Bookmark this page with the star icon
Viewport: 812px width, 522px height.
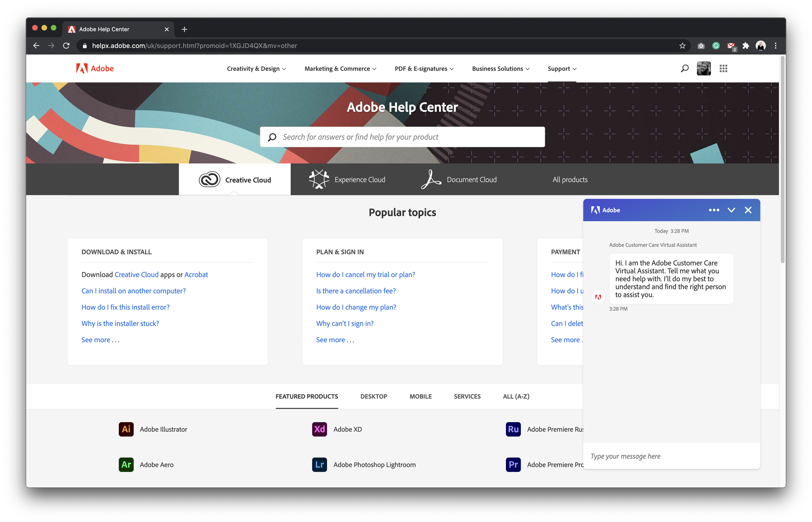pyautogui.click(x=682, y=46)
